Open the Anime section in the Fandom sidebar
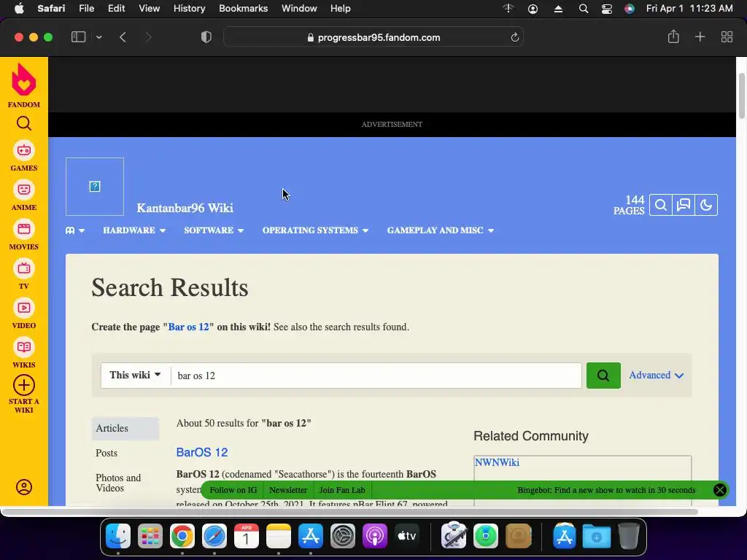 24,195
